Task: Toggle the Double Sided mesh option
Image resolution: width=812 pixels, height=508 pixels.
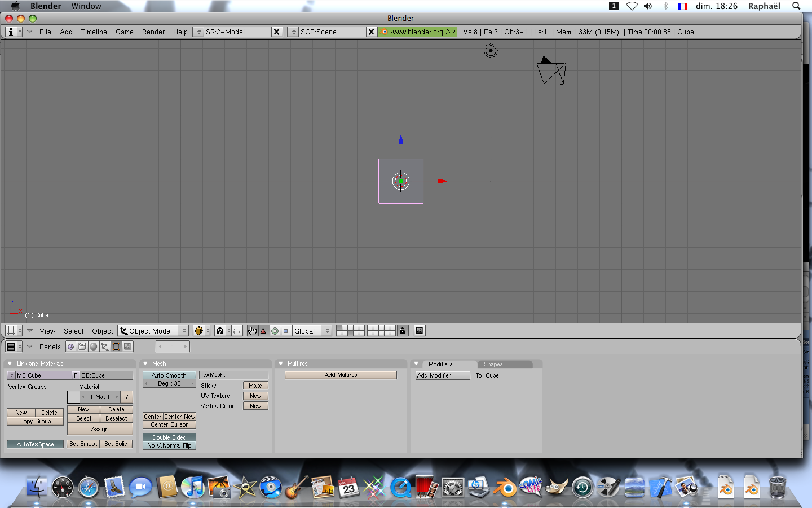Action: click(x=169, y=437)
